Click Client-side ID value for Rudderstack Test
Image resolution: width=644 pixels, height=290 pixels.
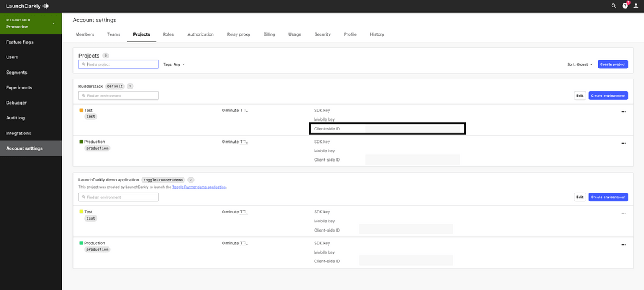click(412, 129)
